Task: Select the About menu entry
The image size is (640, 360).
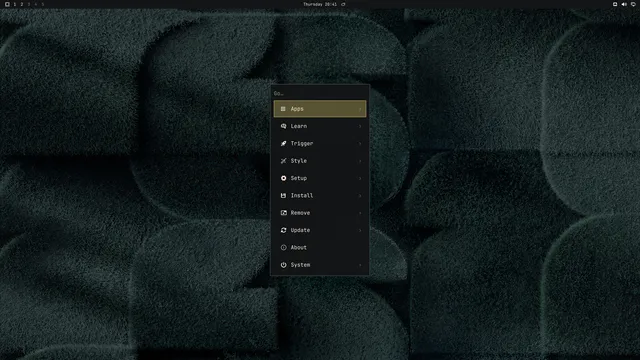Action: [320, 247]
